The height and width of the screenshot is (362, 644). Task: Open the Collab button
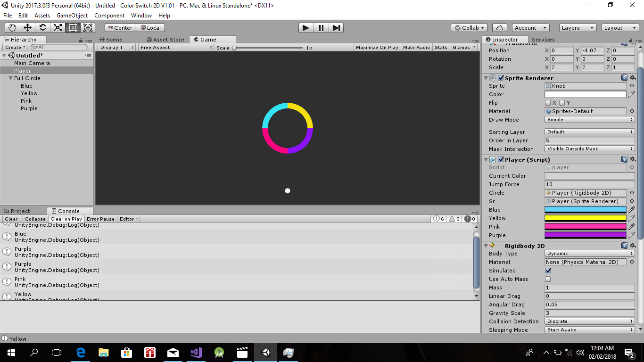coord(469,28)
